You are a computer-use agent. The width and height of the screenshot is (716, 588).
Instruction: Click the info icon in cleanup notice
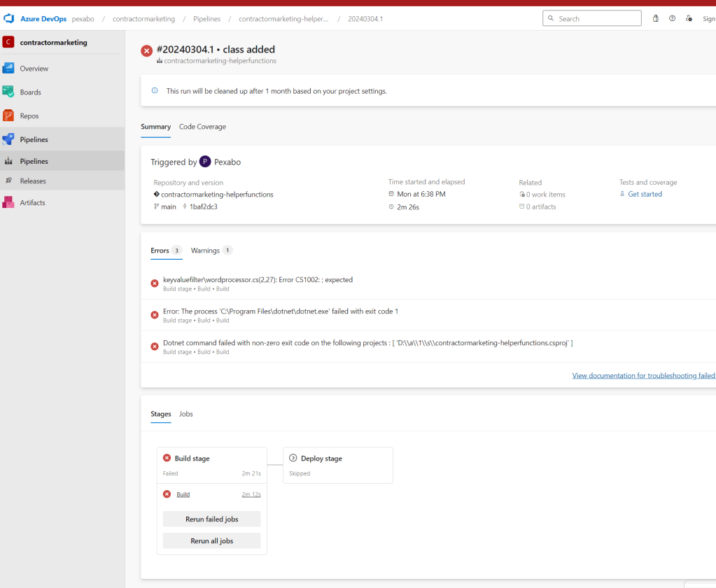click(x=155, y=91)
